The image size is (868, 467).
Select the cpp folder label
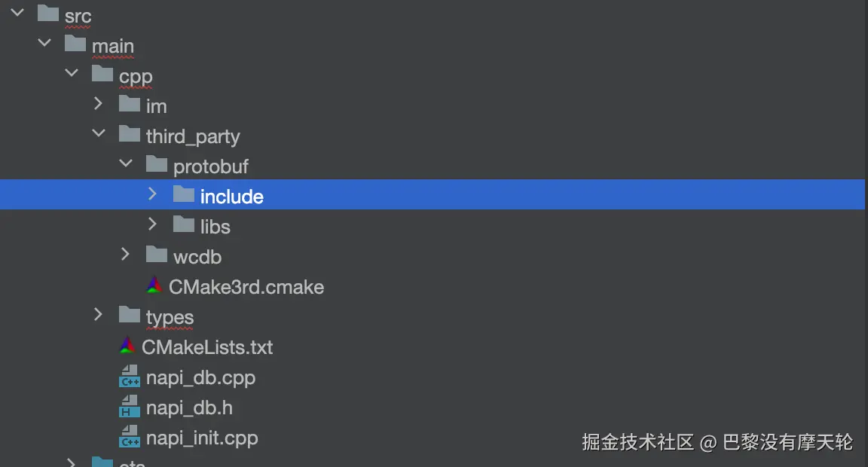pos(136,77)
